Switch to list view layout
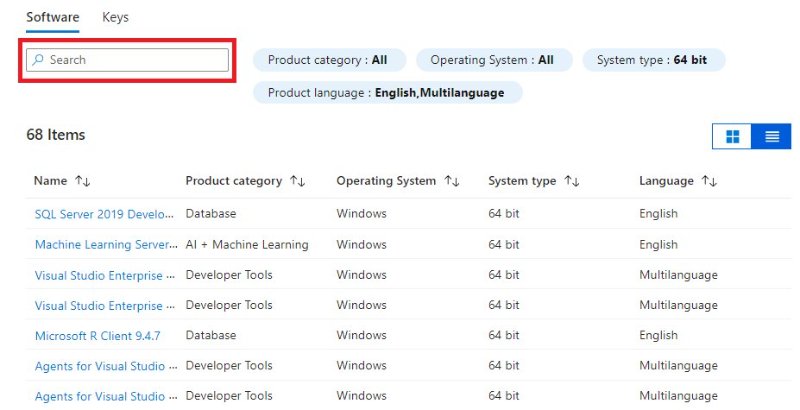This screenshot has height=410, width=800. (771, 137)
